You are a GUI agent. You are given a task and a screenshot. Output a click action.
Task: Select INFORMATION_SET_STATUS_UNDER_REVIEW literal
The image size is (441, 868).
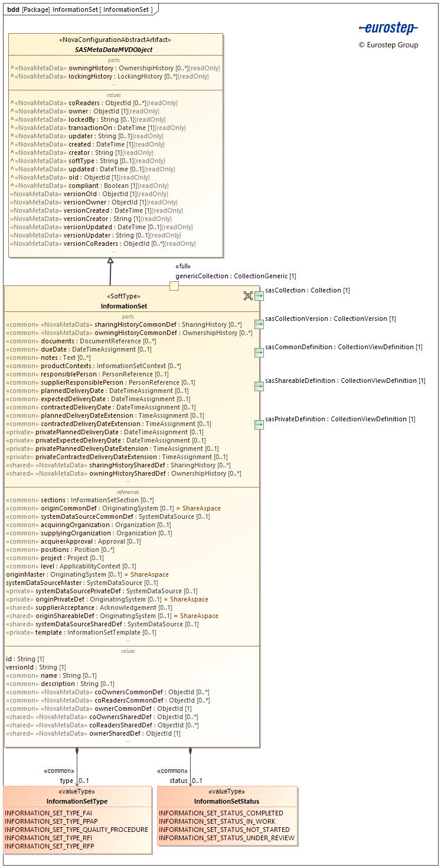point(227,838)
